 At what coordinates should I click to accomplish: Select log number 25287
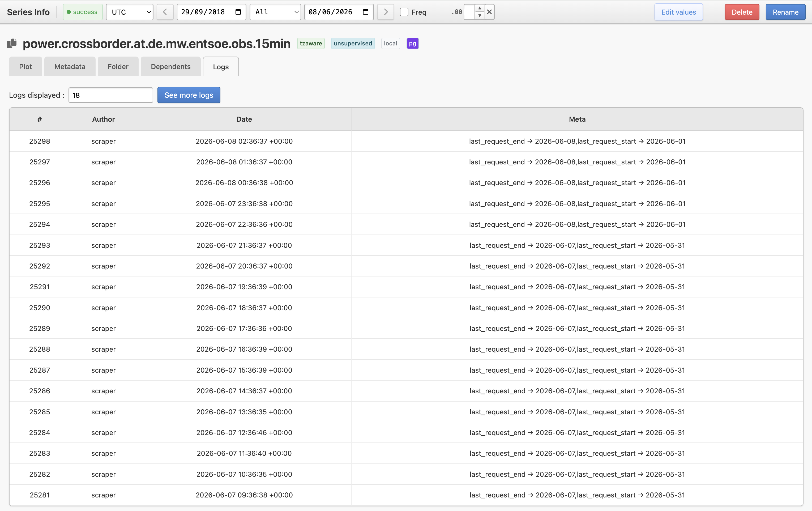pyautogui.click(x=40, y=370)
